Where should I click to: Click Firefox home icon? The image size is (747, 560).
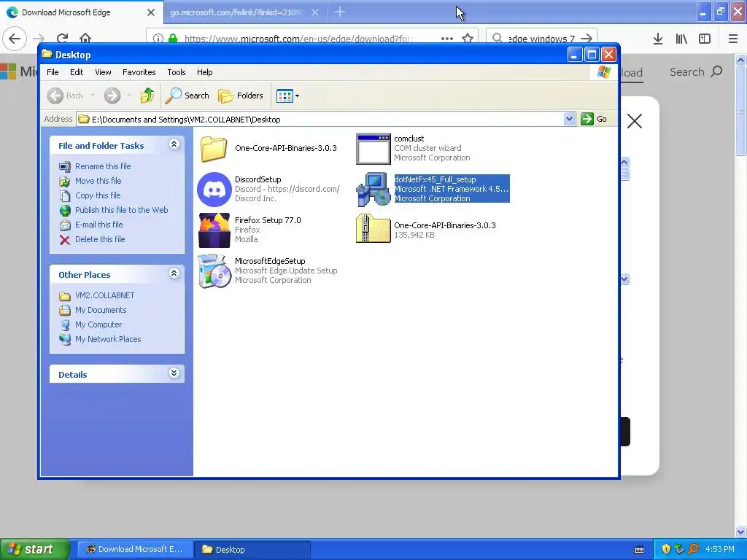pos(85,39)
